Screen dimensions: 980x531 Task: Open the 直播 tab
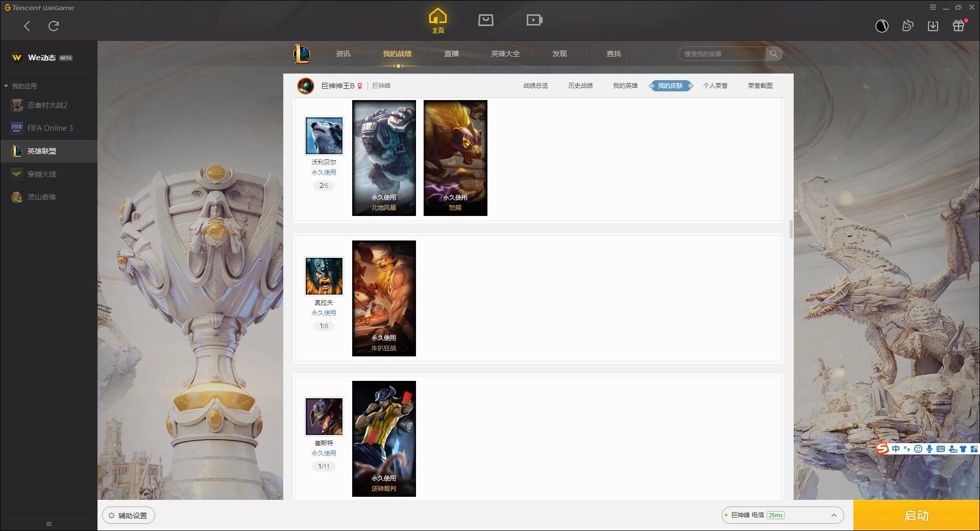[x=451, y=54]
